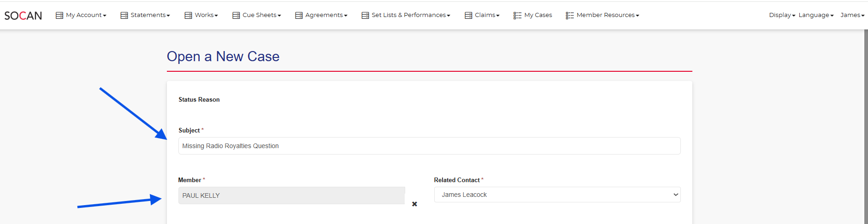Click the Member Resources checklist icon
This screenshot has height=224, width=868.
coord(570,16)
